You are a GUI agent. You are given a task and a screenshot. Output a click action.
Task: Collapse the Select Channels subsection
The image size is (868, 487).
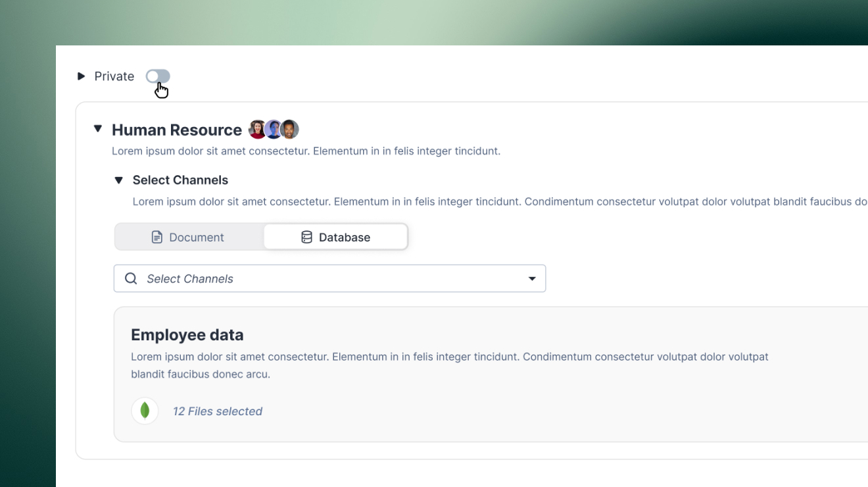pyautogui.click(x=118, y=180)
